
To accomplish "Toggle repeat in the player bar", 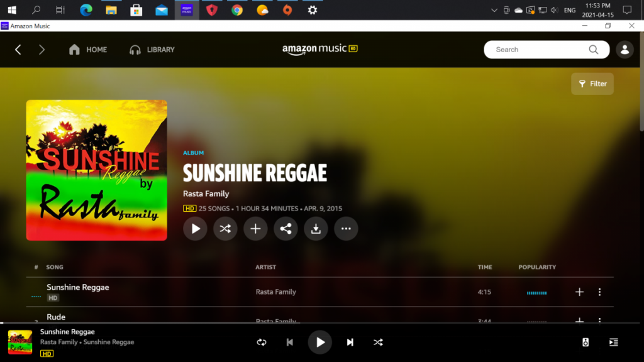I will tap(262, 343).
